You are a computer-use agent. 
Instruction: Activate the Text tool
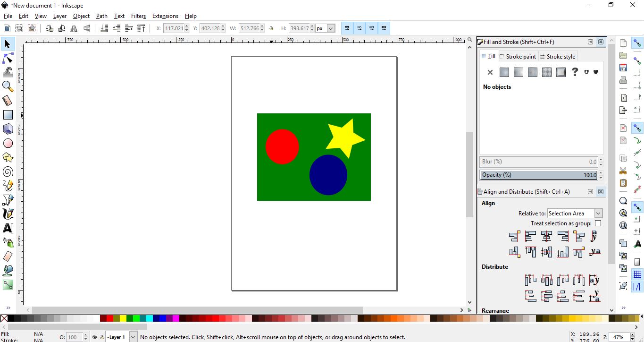[x=8, y=228]
